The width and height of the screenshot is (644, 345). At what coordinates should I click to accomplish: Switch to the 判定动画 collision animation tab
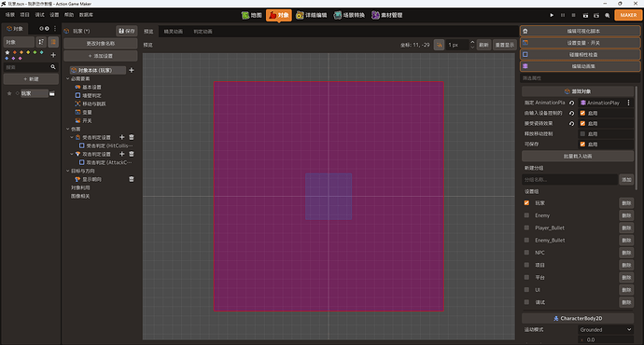coord(203,32)
